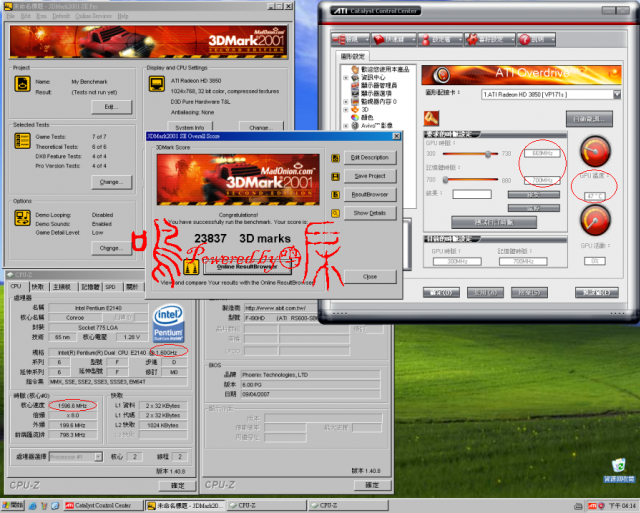This screenshot has height=513, width=640.
Task: Click the Intel Pentium logo in CPU-Z
Action: pyautogui.click(x=169, y=324)
